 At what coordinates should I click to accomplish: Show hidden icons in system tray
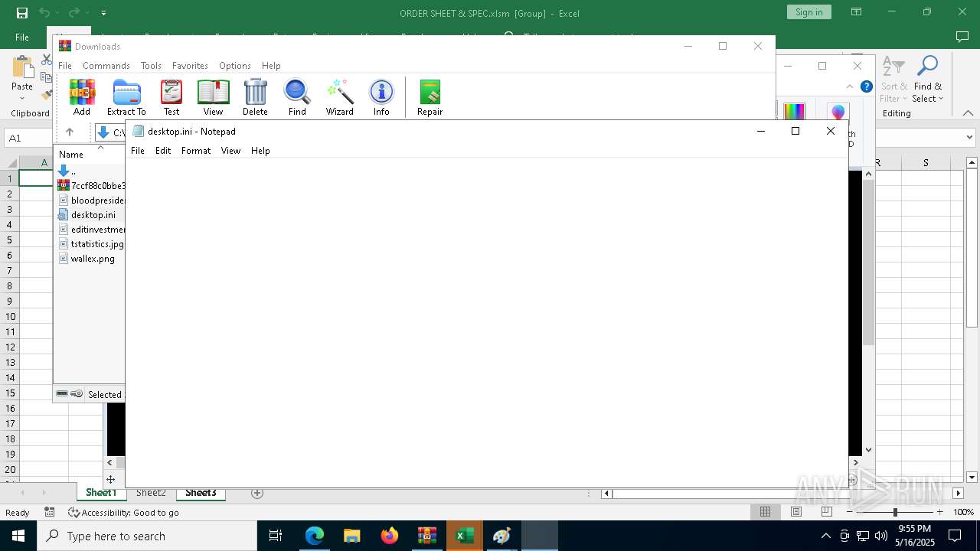[825, 536]
